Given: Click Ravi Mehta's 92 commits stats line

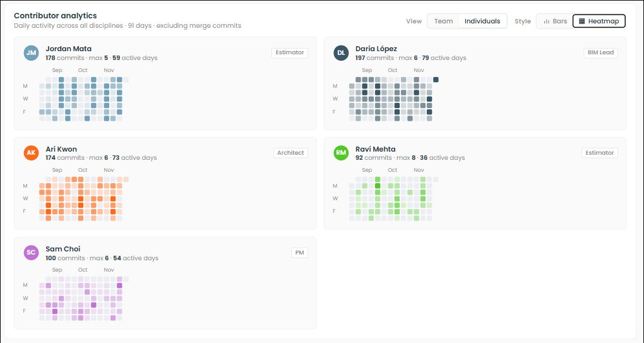Looking at the screenshot, I should [x=410, y=158].
